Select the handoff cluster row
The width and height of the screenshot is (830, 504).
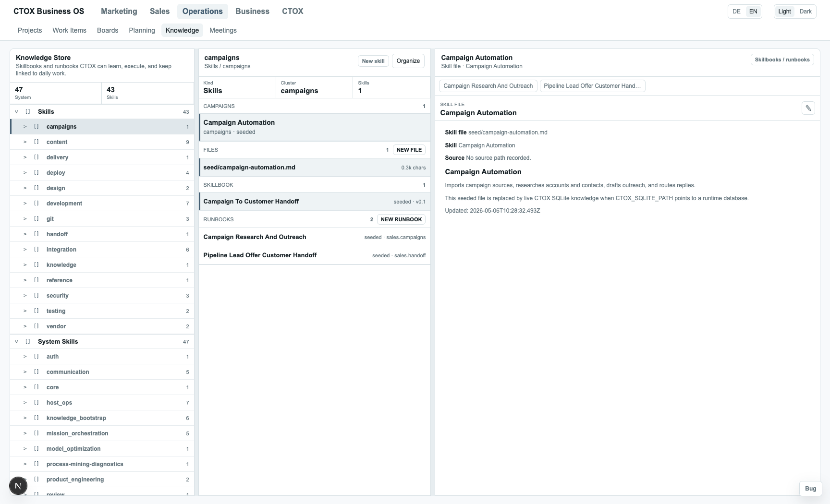102,234
